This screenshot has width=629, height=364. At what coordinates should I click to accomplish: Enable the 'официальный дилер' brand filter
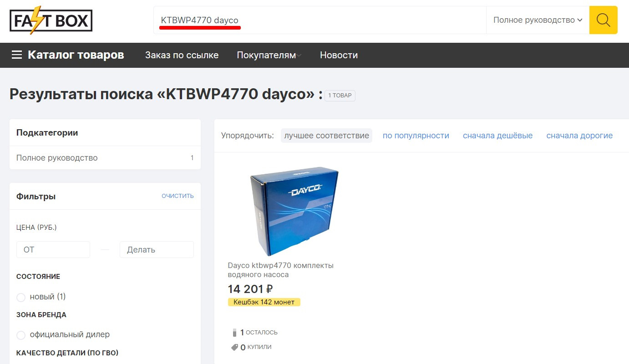(21, 335)
